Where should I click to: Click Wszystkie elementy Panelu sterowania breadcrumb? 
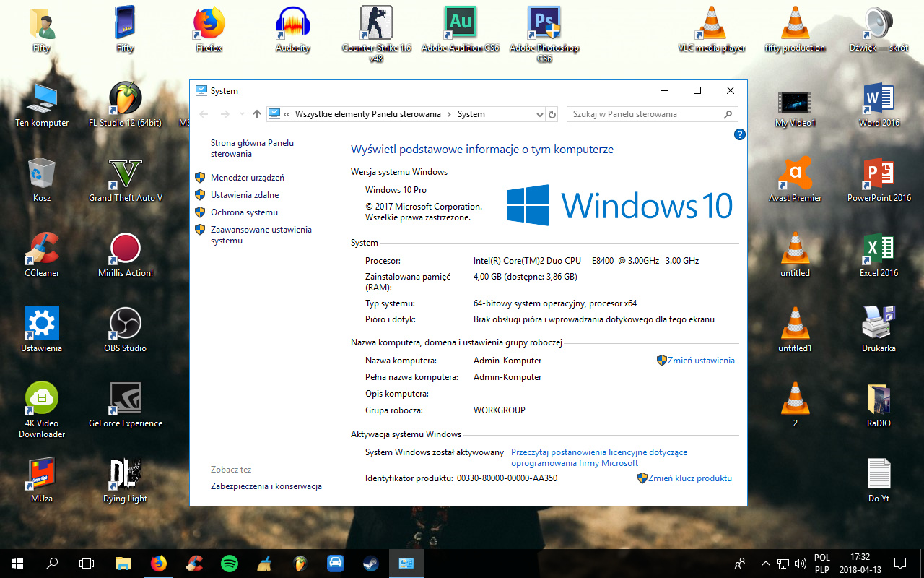click(x=368, y=114)
